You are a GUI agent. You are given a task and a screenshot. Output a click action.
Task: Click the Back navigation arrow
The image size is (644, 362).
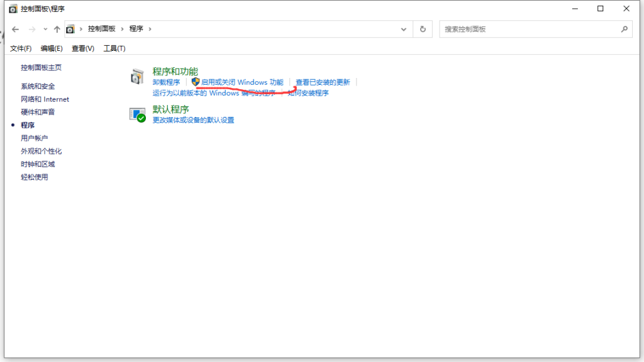coord(15,29)
